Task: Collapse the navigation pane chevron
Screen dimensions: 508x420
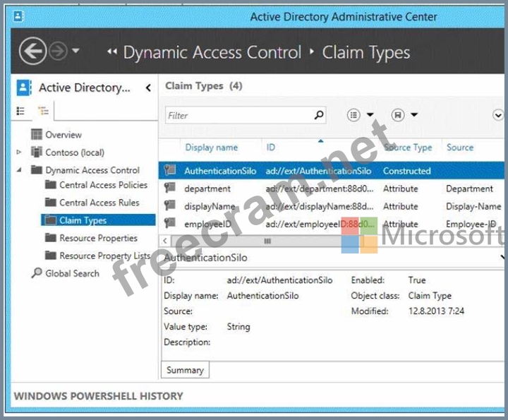Action: click(x=148, y=88)
